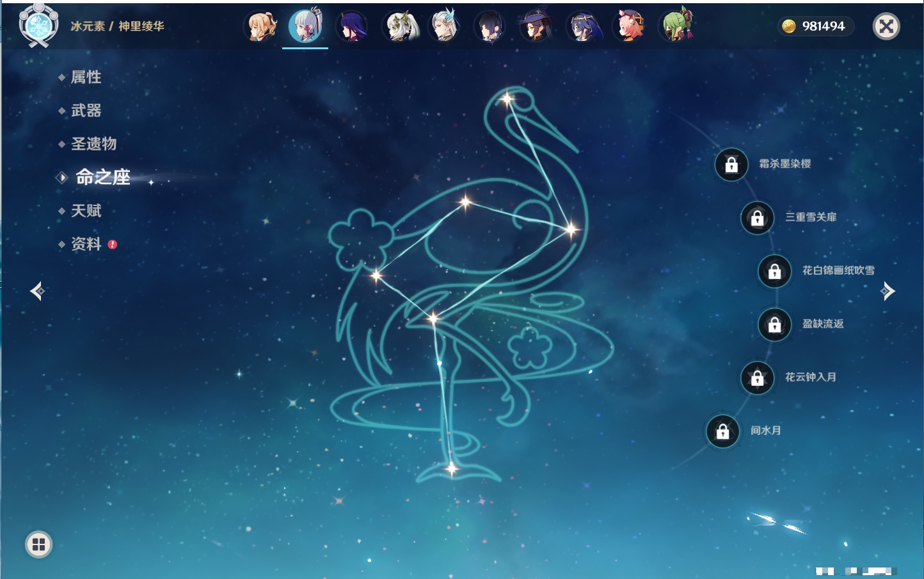Viewport: 924px width, 579px height.
Task: Go to next character with right arrow
Action: 888,291
